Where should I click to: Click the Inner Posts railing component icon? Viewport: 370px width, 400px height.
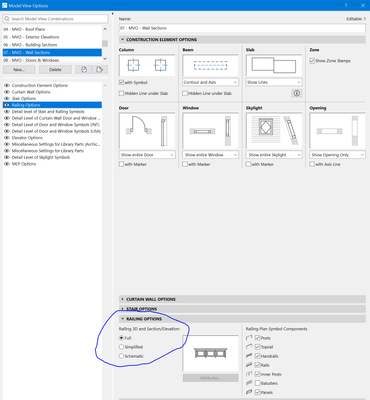click(249, 374)
